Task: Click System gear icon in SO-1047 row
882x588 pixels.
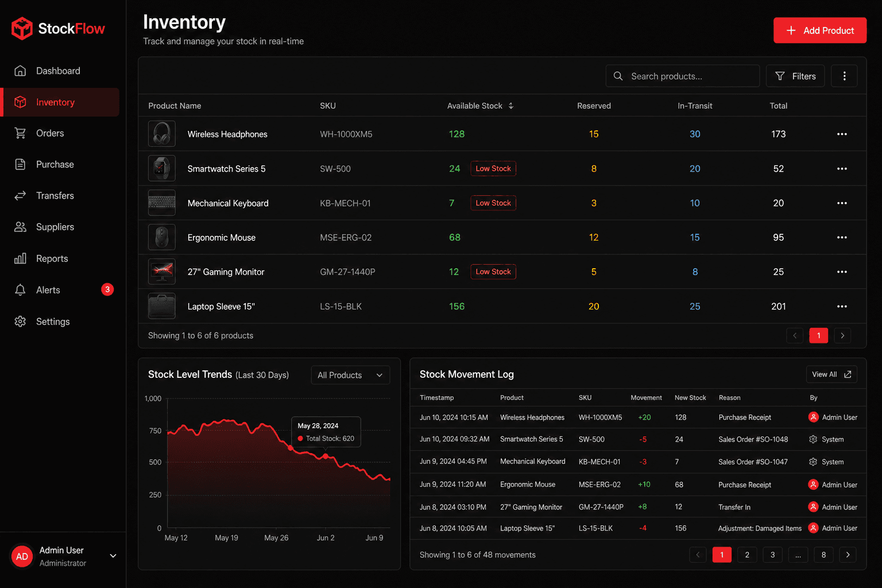Action: [x=813, y=462]
